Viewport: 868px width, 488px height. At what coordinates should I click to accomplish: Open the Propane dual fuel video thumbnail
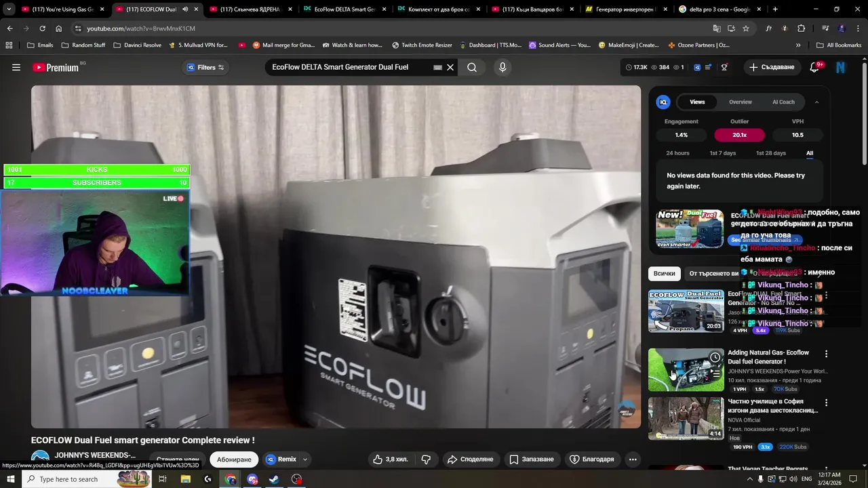click(686, 311)
